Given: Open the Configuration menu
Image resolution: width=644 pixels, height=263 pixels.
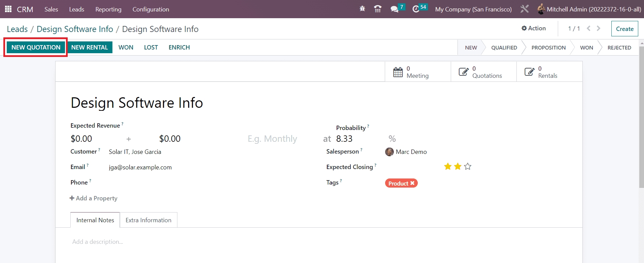Looking at the screenshot, I should point(150,9).
